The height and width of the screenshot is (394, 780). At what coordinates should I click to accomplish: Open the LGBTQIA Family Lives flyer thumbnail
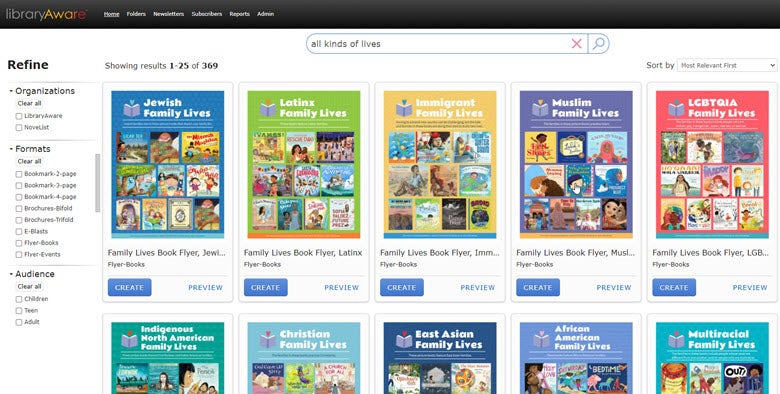(x=712, y=164)
